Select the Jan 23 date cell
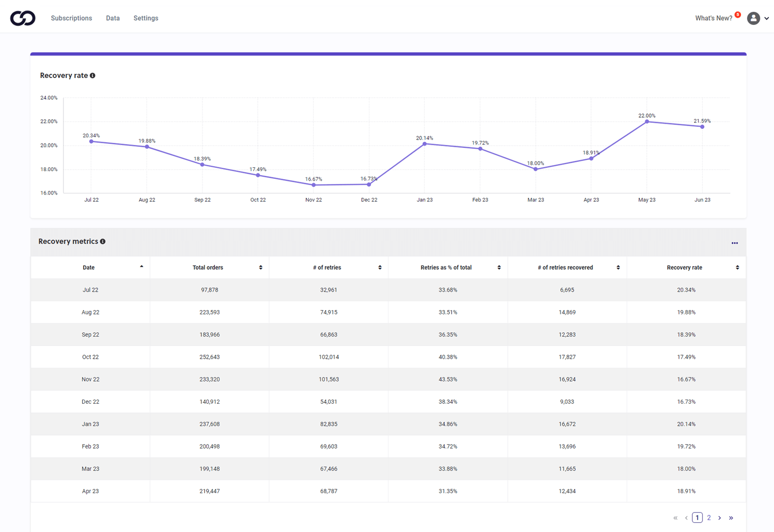This screenshot has height=532, width=774. point(90,424)
